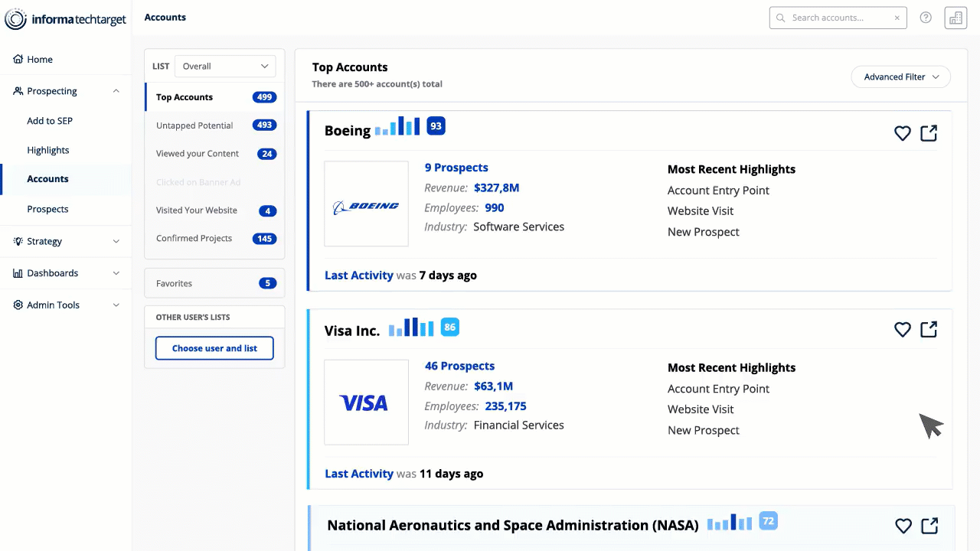Select the Top Accounts list
The height and width of the screenshot is (551, 980).
[214, 97]
